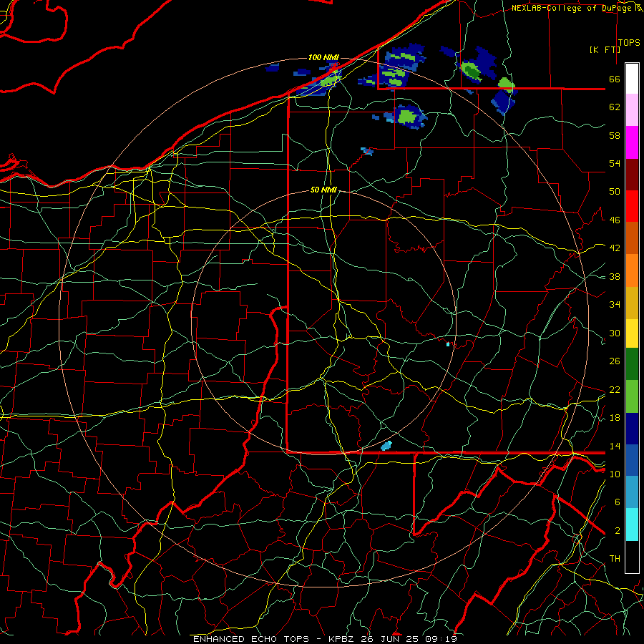Select the dark red maroon legend swatch
Screen dimensions: 644x644
click(632, 174)
